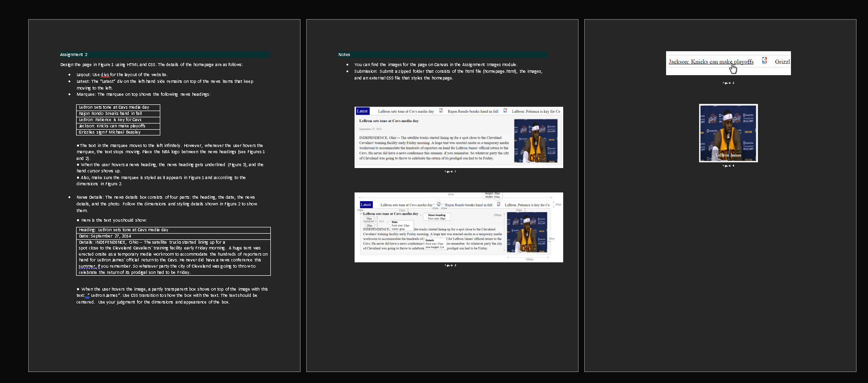Click 'Rajon Rondo breaks hand in fall' in Figure 1 marquee
The width and height of the screenshot is (868, 383).
[473, 111]
